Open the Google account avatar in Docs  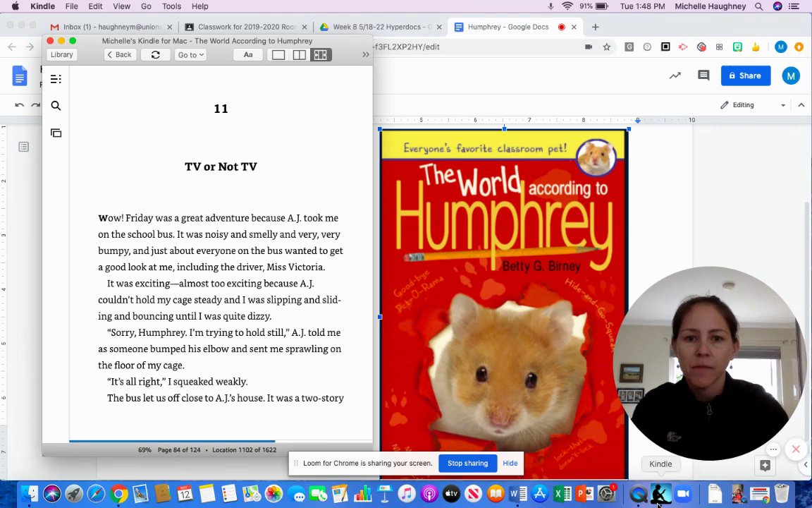[791, 75]
